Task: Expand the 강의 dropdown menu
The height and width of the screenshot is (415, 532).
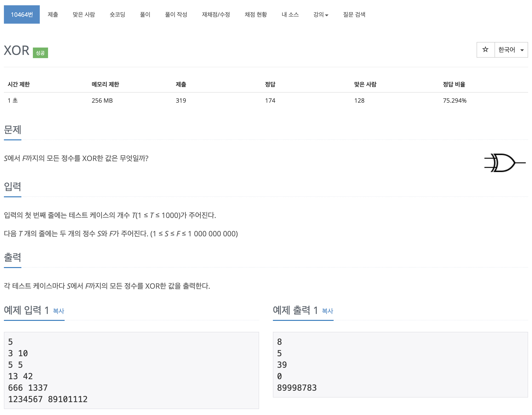Action: tap(320, 15)
